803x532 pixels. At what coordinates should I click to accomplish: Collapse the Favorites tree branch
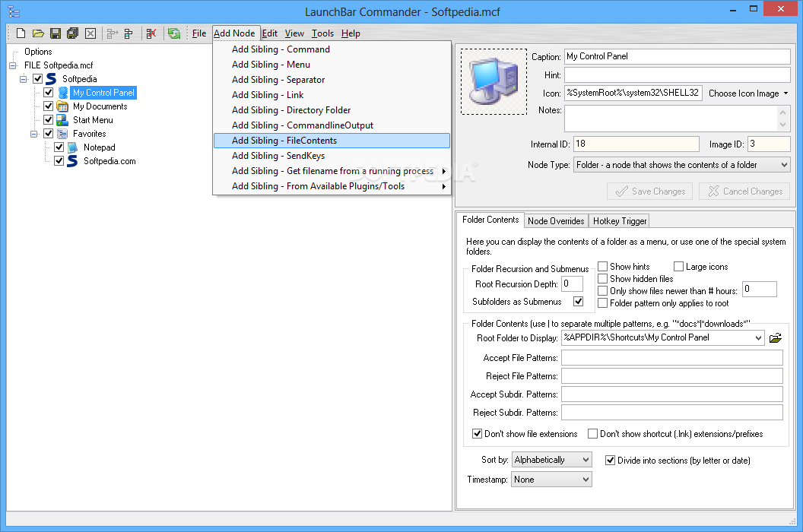(x=34, y=135)
